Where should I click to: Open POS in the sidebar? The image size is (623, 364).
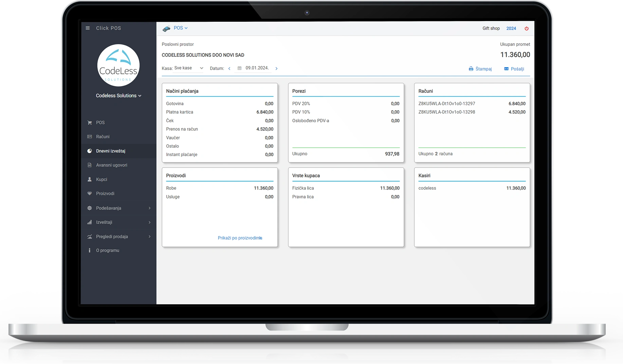click(119, 122)
